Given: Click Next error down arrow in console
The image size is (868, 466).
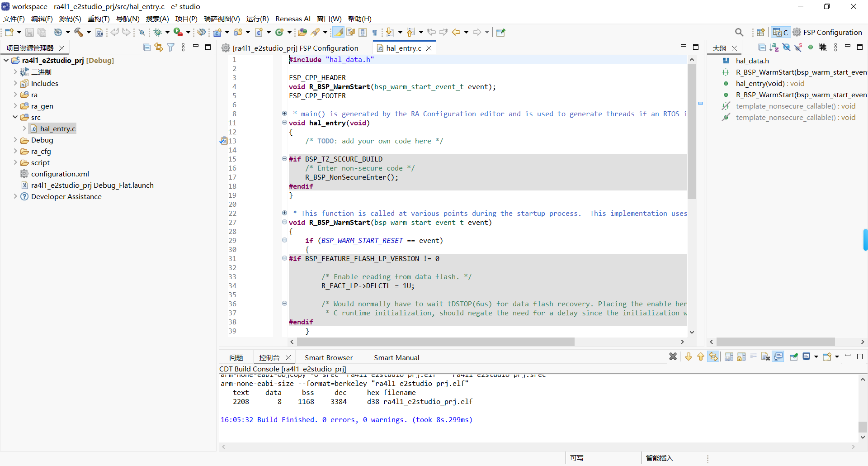Looking at the screenshot, I should 689,357.
